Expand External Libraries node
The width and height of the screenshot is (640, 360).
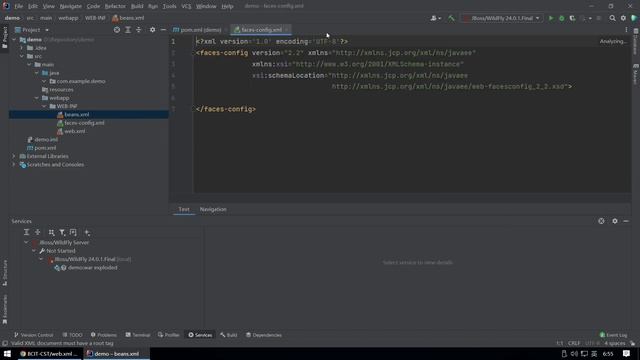13,156
